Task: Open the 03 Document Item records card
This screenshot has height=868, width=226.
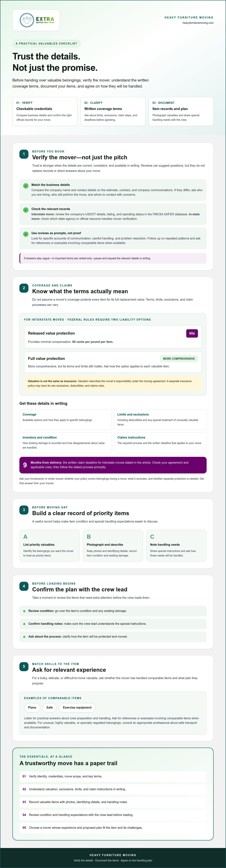Action: (x=181, y=112)
